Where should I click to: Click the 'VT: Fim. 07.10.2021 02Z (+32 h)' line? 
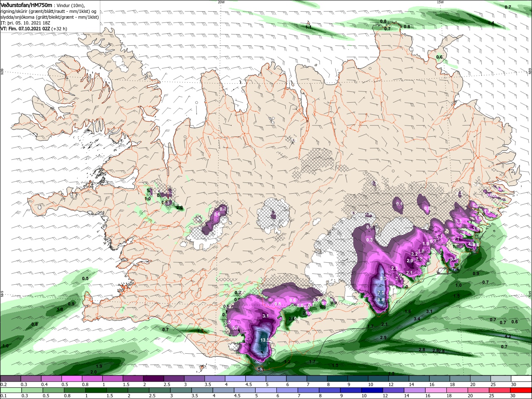point(34,29)
